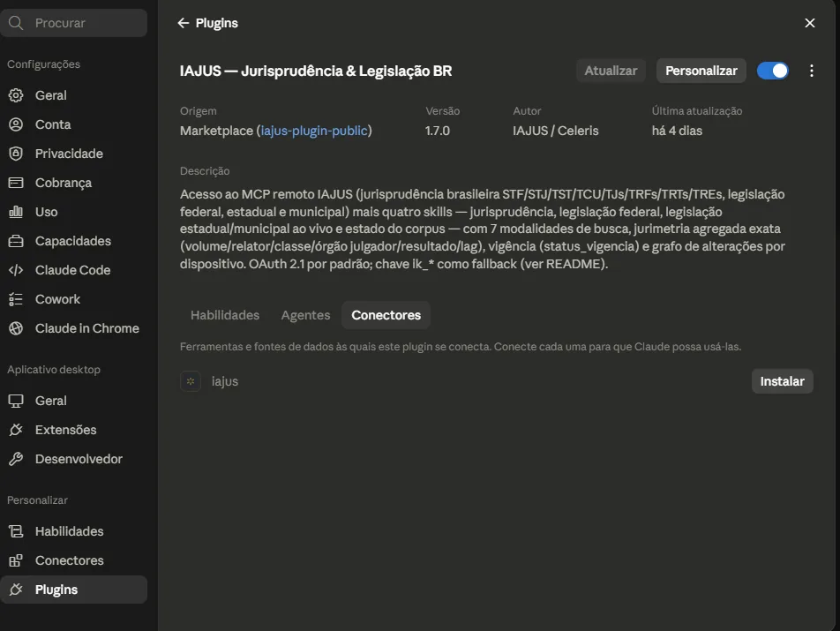Click the Instalar button for iajus
Viewport: 840px width, 631px height.
click(782, 381)
